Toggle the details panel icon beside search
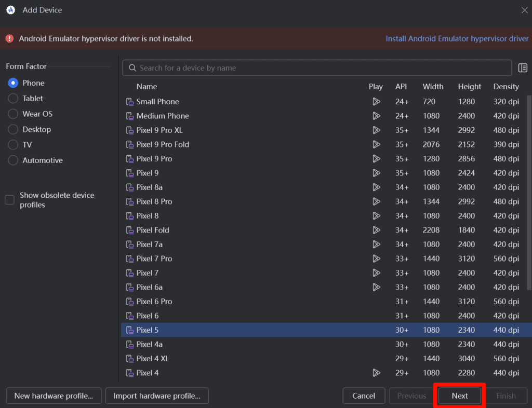 [x=523, y=68]
